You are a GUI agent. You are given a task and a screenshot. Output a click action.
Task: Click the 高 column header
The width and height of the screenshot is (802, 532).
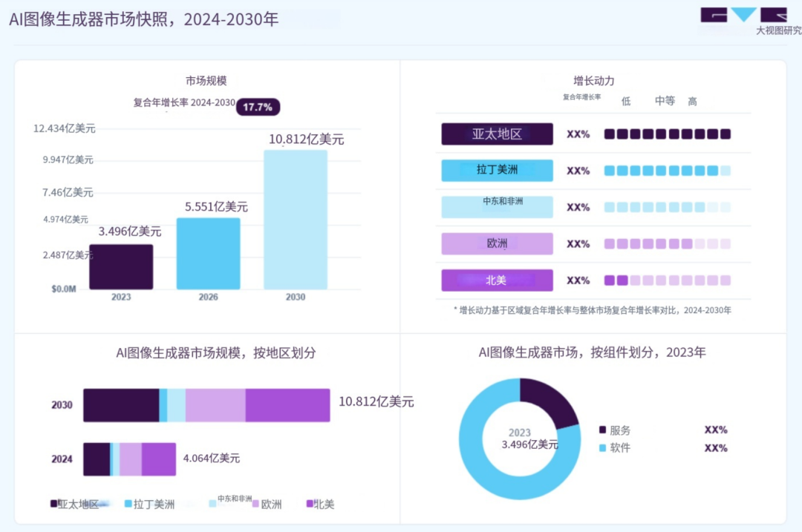[x=693, y=101]
